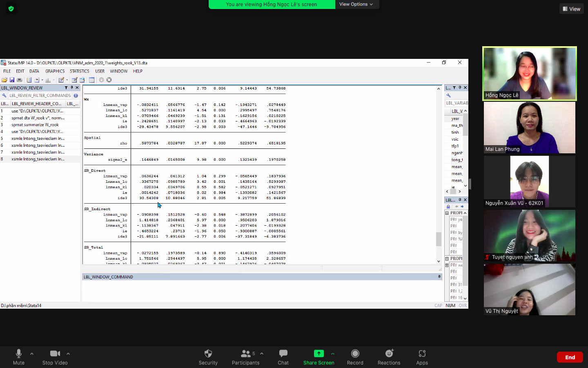
Task: Open the Variables Manager icon
Action: pos(91,80)
